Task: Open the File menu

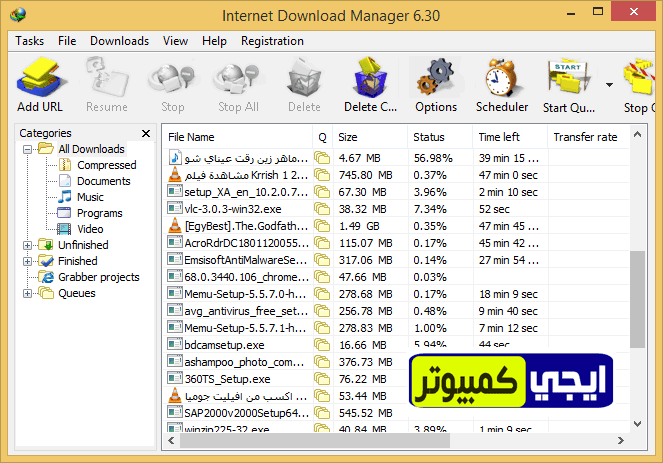Action: click(x=67, y=41)
